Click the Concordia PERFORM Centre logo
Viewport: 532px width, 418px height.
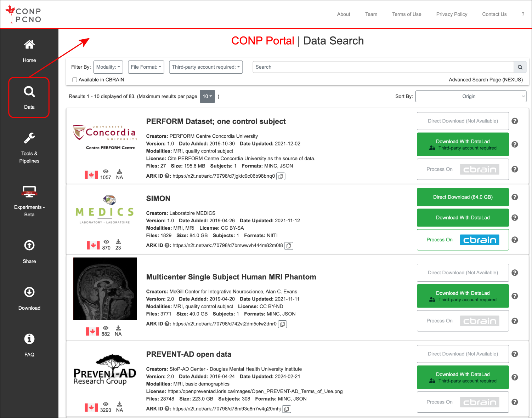click(x=105, y=137)
